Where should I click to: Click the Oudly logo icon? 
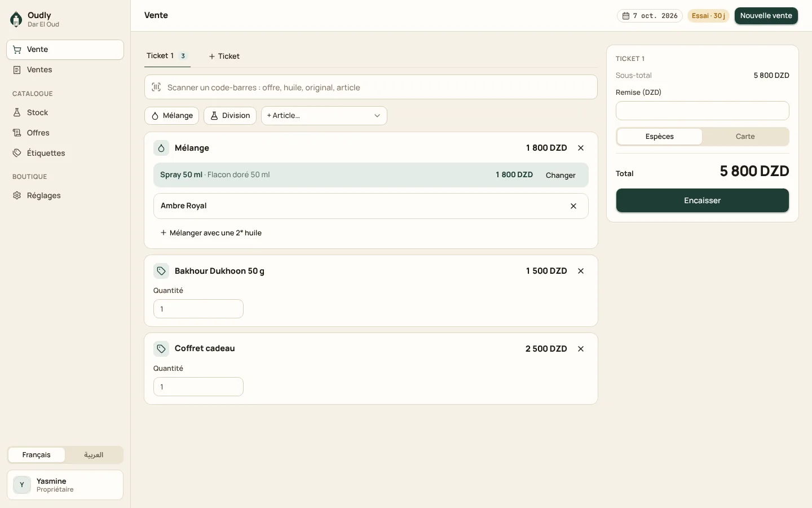point(16,19)
